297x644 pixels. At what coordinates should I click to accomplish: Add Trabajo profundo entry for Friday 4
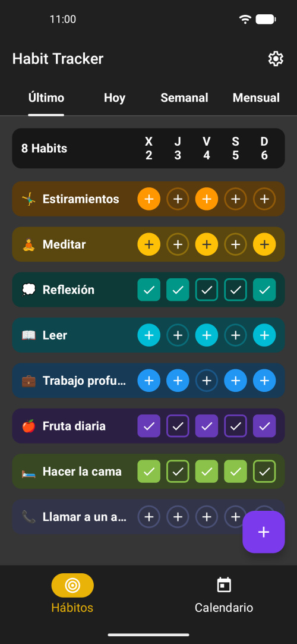click(206, 381)
